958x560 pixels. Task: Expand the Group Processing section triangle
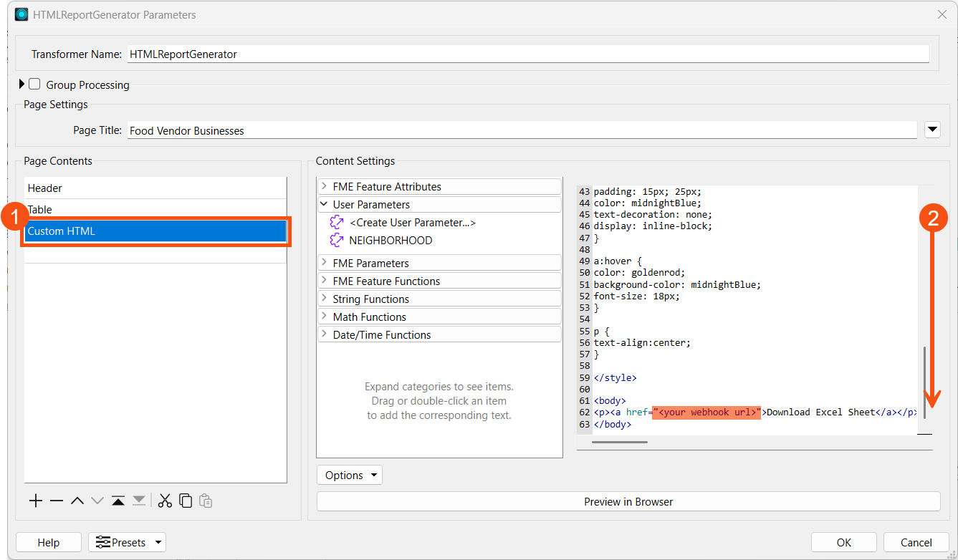21,85
